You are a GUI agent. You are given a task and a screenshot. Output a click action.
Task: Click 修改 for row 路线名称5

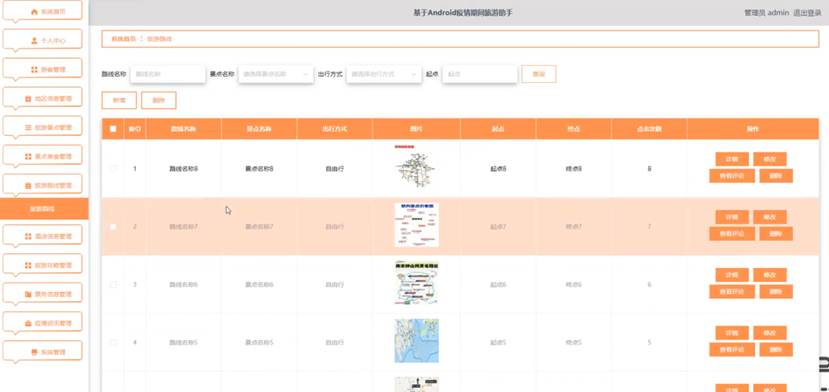tap(770, 333)
